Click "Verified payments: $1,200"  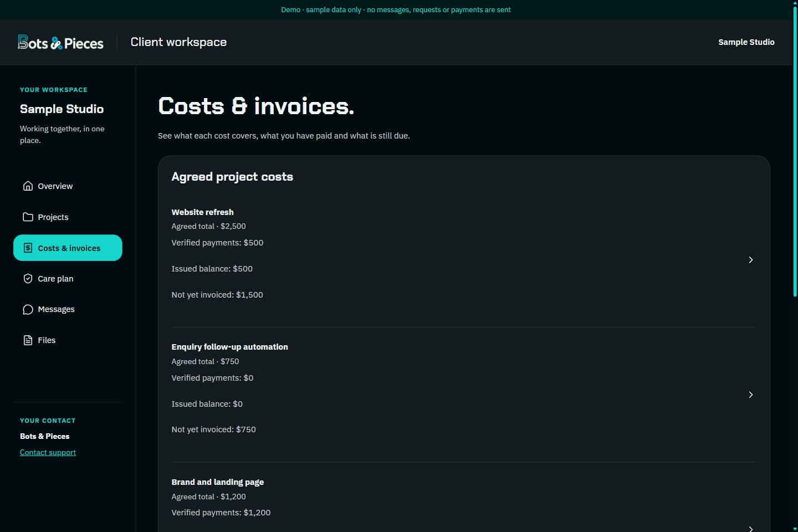(221, 513)
